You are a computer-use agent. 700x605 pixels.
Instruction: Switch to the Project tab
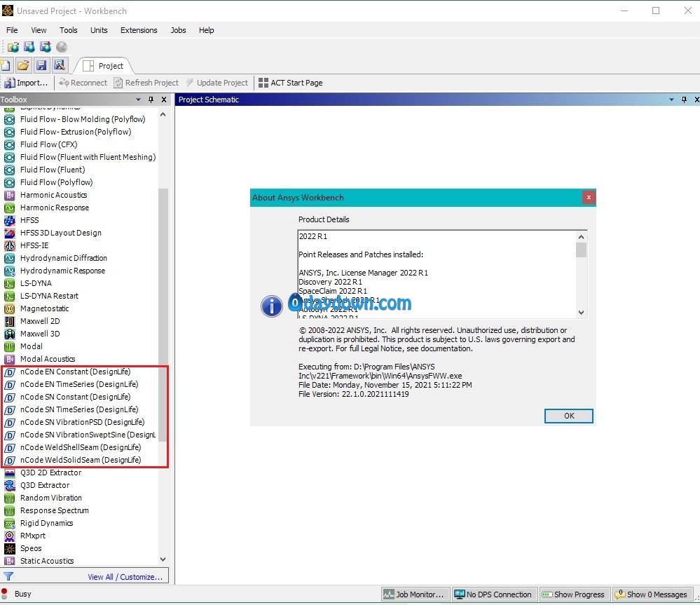(104, 66)
